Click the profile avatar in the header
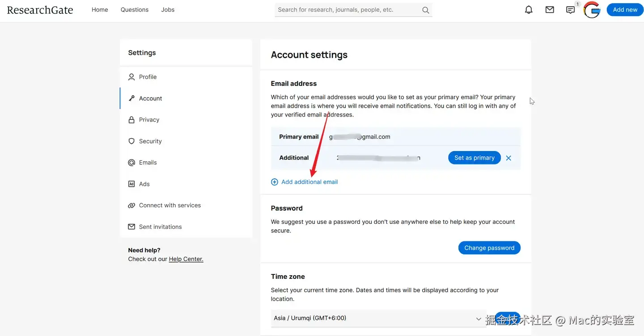644x336 pixels. coord(592,10)
